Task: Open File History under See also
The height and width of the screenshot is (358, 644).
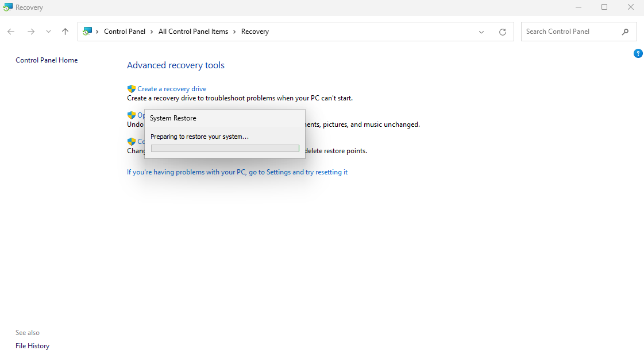Action: click(x=32, y=346)
